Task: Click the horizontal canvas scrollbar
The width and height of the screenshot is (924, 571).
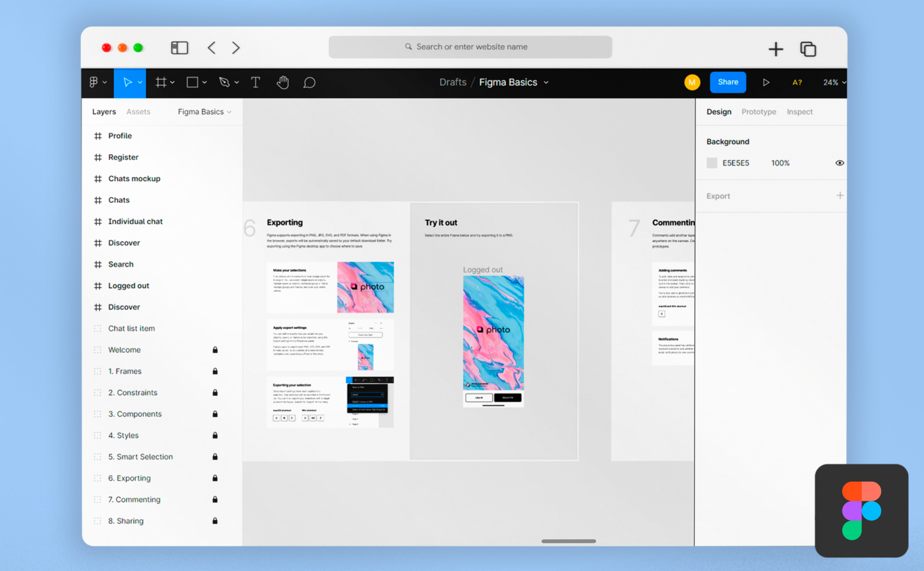Action: coord(569,541)
